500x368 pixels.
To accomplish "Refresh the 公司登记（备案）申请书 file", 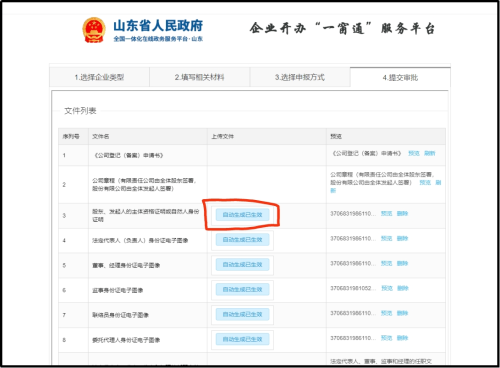I will click(x=429, y=153).
